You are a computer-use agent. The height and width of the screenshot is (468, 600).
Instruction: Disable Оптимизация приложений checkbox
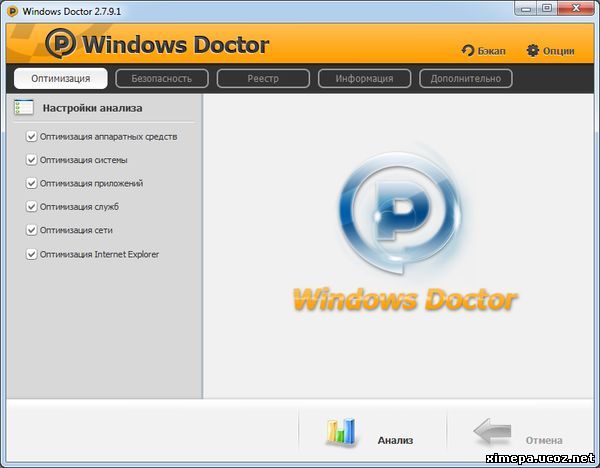tap(32, 183)
